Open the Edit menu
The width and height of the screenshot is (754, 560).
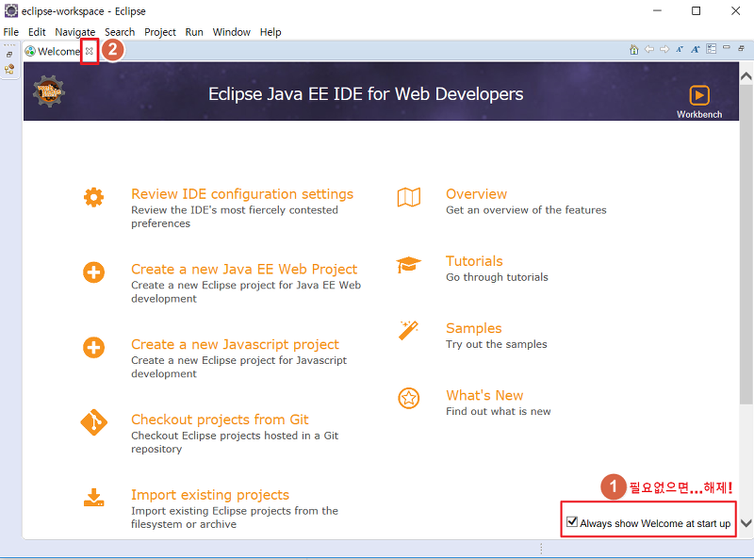coord(37,32)
